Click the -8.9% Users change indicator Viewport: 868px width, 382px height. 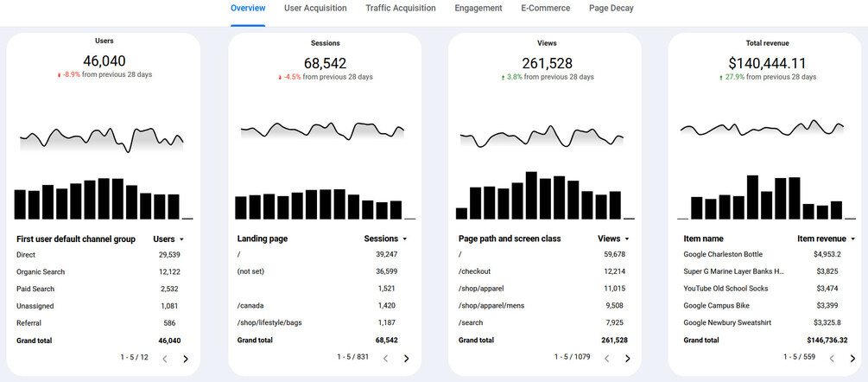point(68,74)
